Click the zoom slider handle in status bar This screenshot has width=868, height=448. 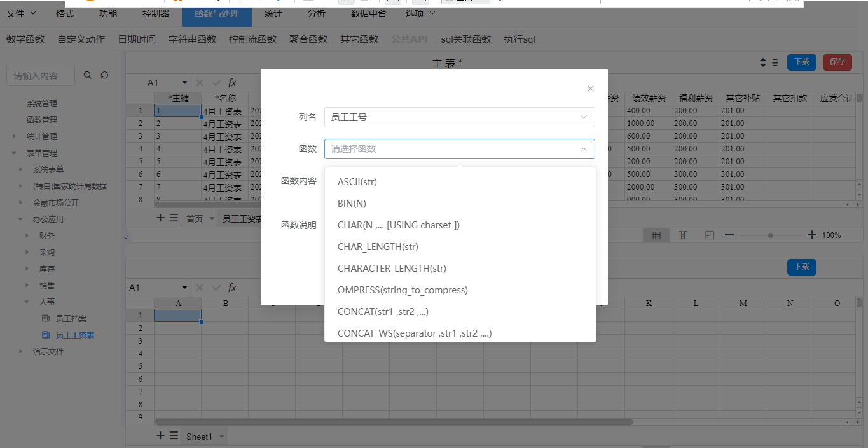point(771,235)
